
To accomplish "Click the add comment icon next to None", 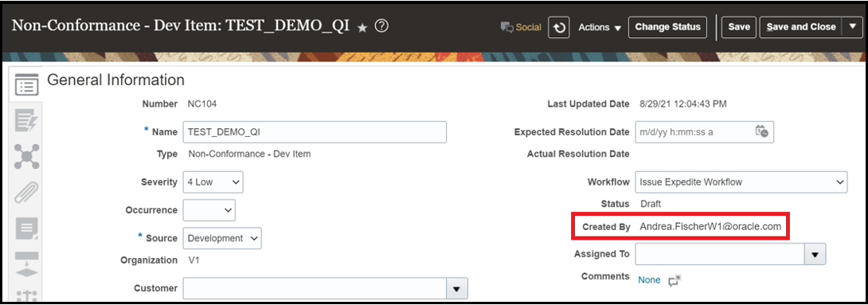I will coord(674,280).
